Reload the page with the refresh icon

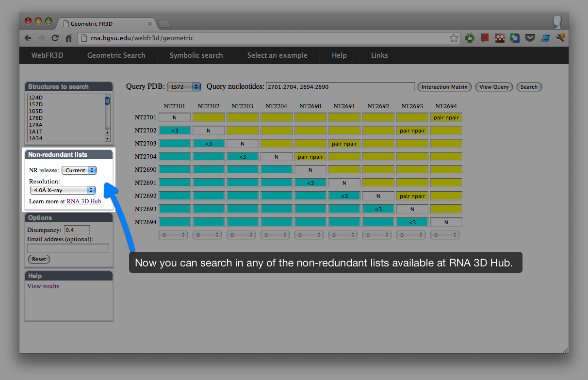pos(55,38)
